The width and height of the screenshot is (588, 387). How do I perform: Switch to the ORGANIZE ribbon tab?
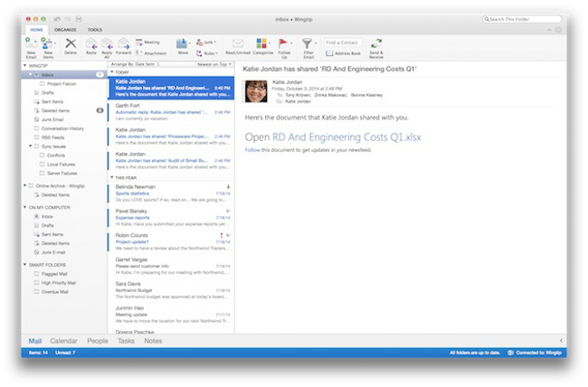click(x=65, y=30)
